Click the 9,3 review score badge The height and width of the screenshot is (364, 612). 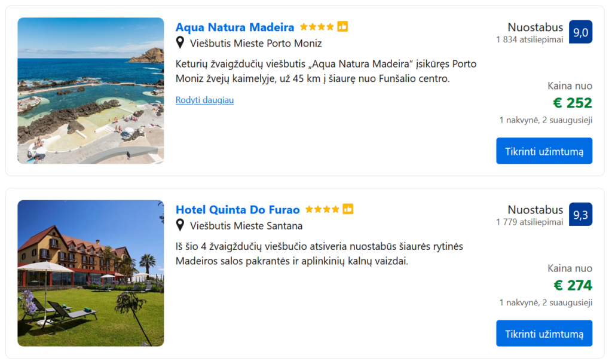pyautogui.click(x=580, y=215)
